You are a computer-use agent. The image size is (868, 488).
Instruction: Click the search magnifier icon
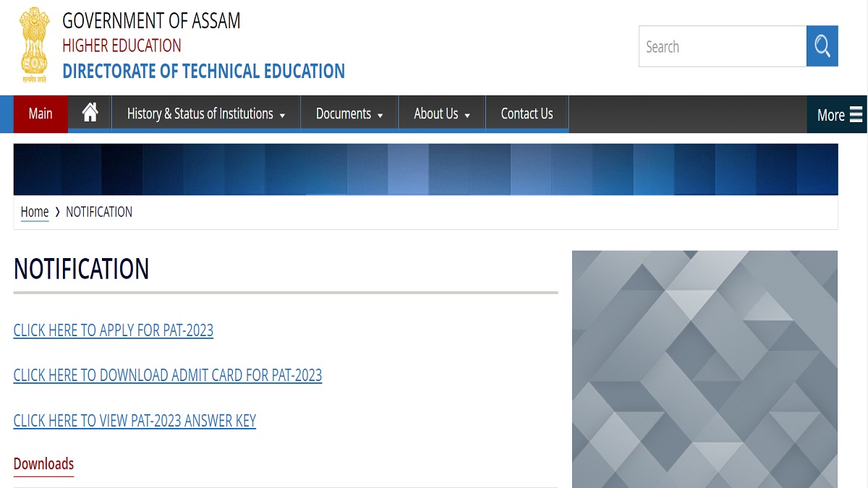tap(822, 46)
